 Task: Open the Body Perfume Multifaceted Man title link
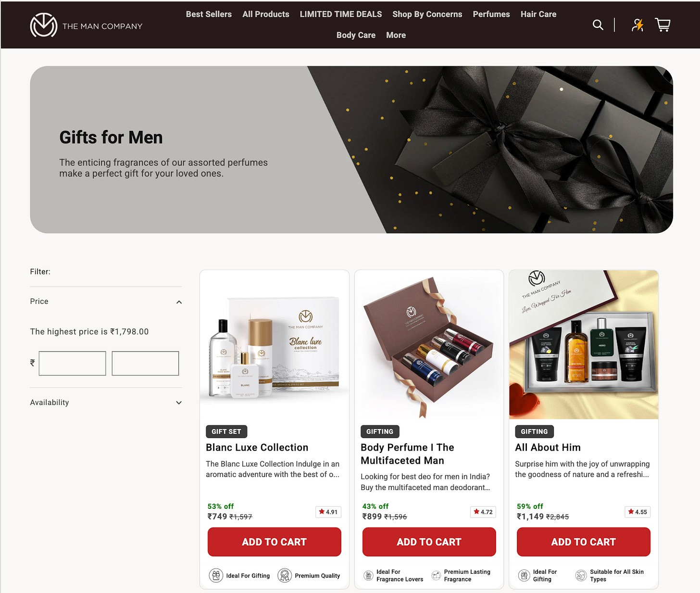coord(407,454)
